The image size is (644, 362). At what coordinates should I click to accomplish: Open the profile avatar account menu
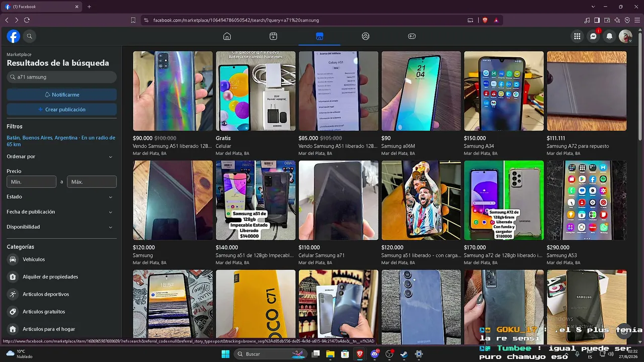click(625, 36)
